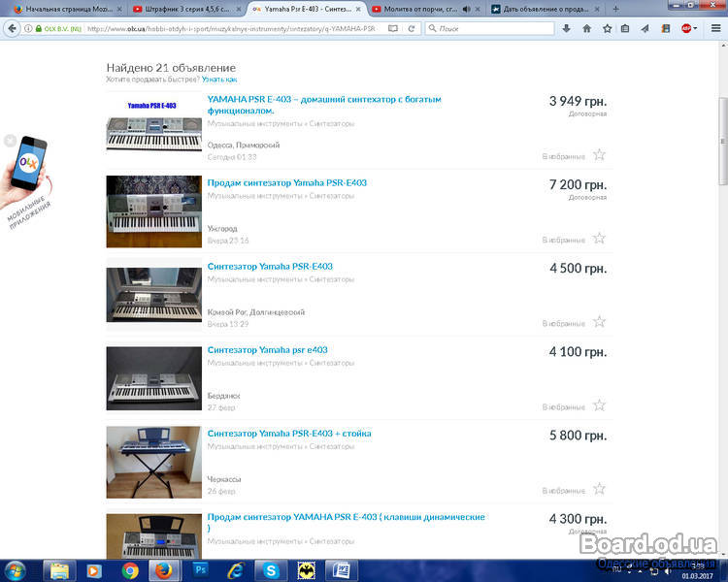728x582 pixels.
Task: Switch to Дать объявление о продаже tab
Action: click(x=546, y=9)
